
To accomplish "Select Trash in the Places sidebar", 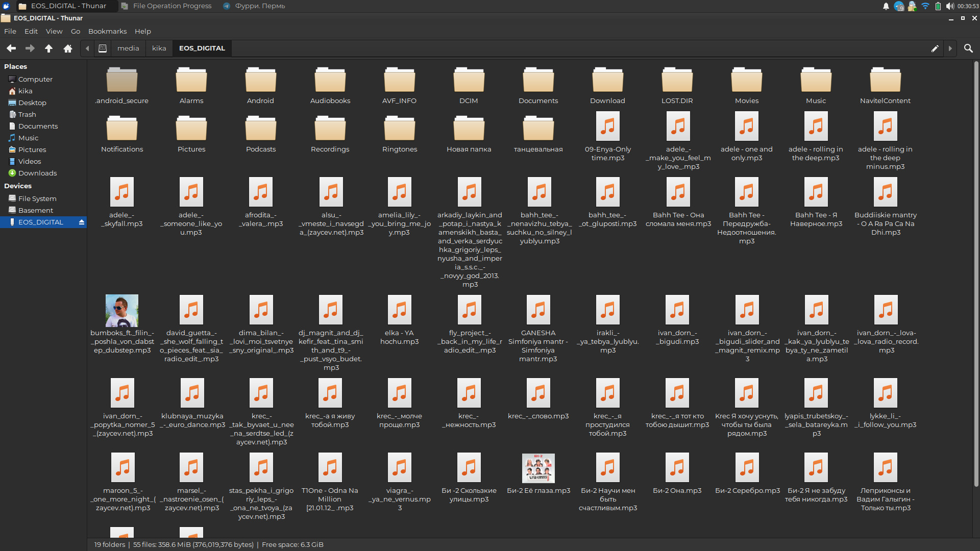I will tap(27, 114).
